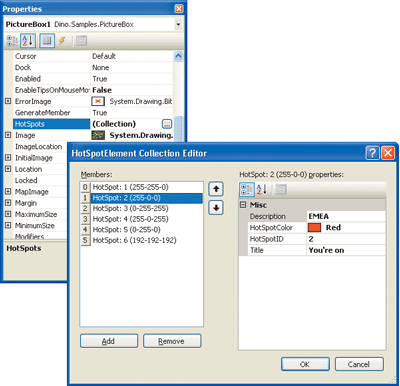Click Property Pages icon in Properties toolbar
The height and width of the screenshot is (386, 400).
click(x=81, y=41)
